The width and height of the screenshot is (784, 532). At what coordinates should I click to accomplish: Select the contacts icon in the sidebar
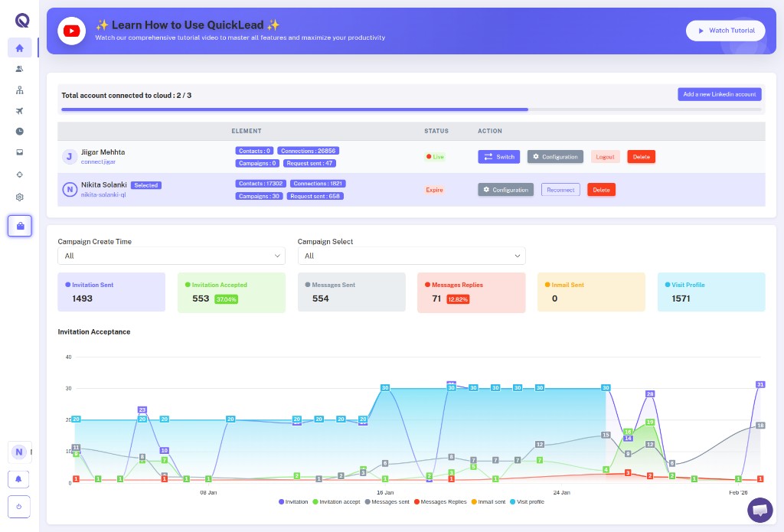coord(19,69)
